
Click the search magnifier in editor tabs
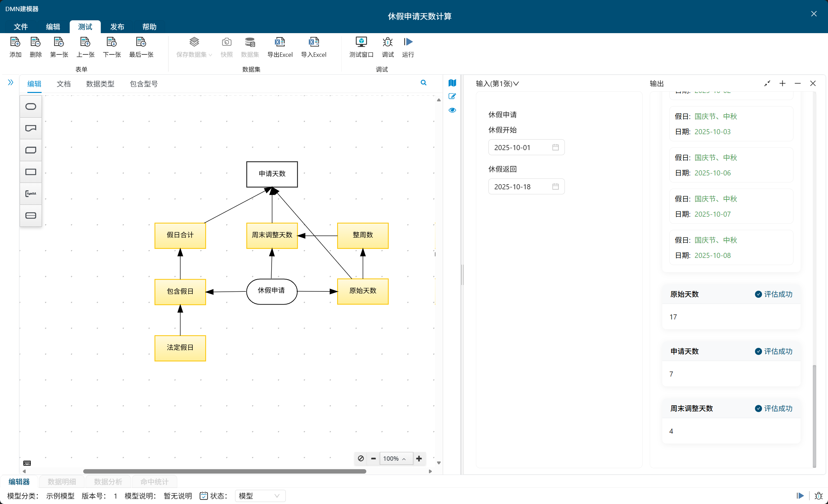[423, 83]
